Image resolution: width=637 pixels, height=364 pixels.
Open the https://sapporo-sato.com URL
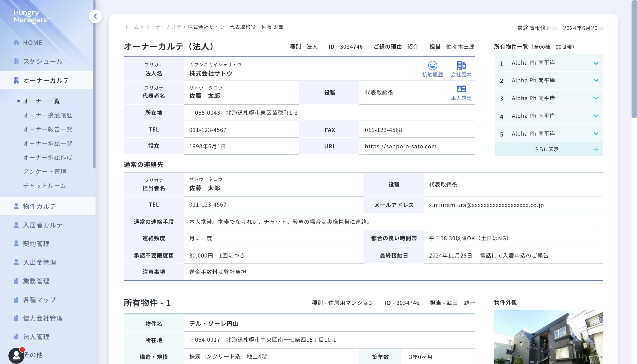[x=400, y=147]
